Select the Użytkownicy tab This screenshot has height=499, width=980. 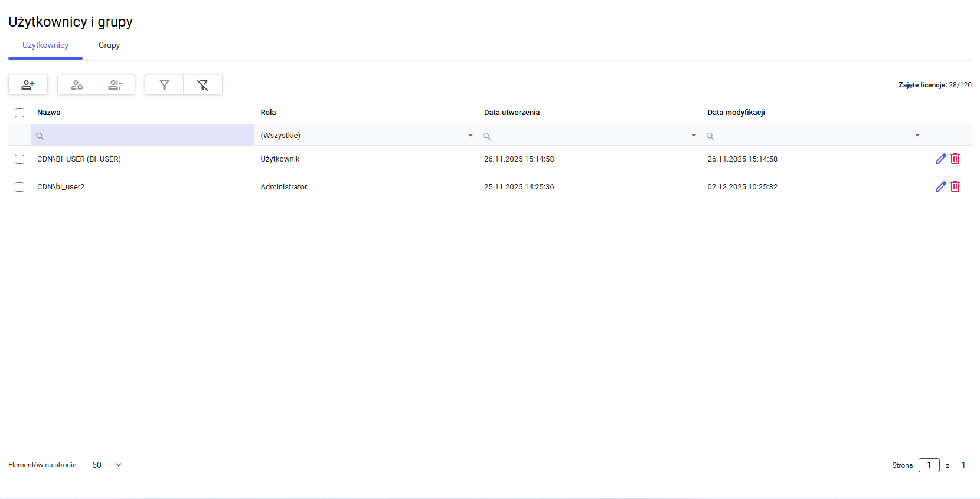(45, 45)
